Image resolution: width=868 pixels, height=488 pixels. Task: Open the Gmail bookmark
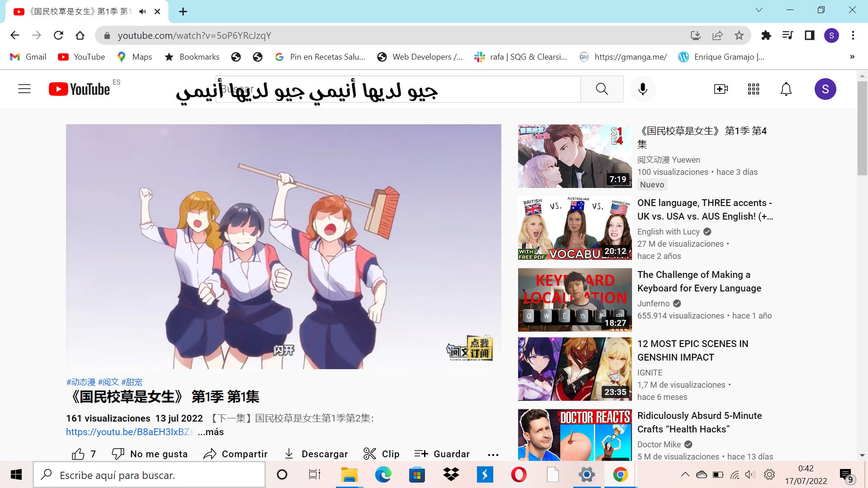(x=28, y=57)
